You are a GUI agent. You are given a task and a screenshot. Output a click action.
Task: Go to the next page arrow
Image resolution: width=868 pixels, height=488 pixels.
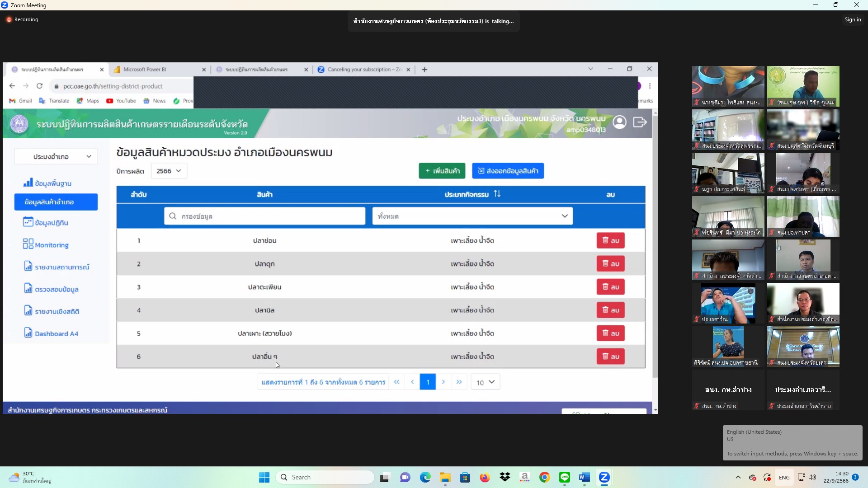pos(443,382)
